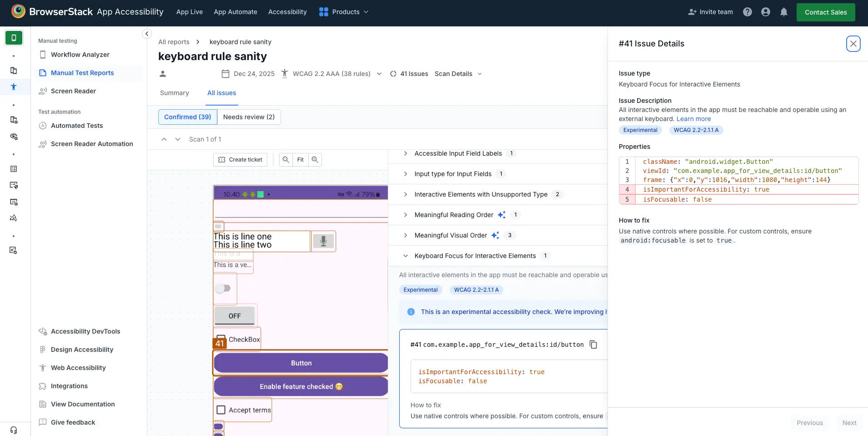Click the Create ticket button
Screen dimensions: 868x436
240,160
